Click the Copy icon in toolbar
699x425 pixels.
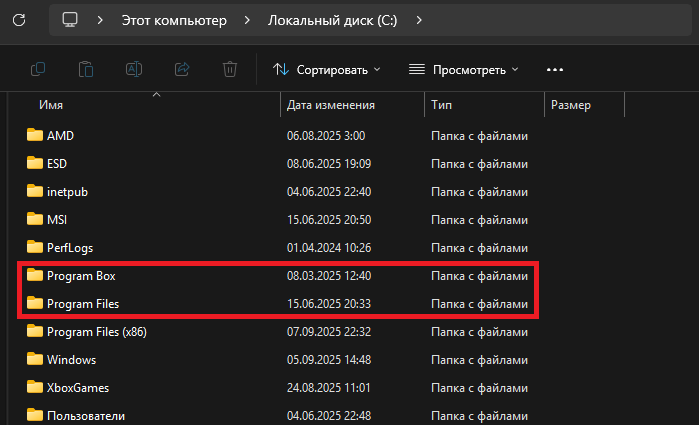38,69
